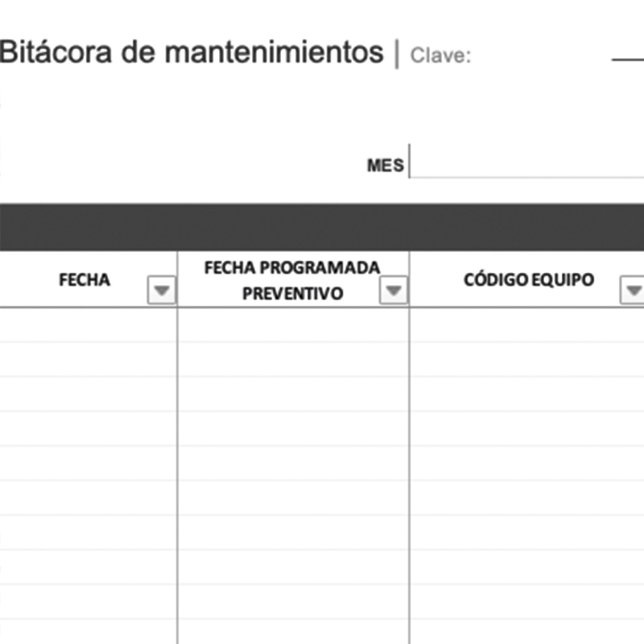The height and width of the screenshot is (644, 644).
Task: Select the FECHA header cell text
Action: [x=85, y=280]
